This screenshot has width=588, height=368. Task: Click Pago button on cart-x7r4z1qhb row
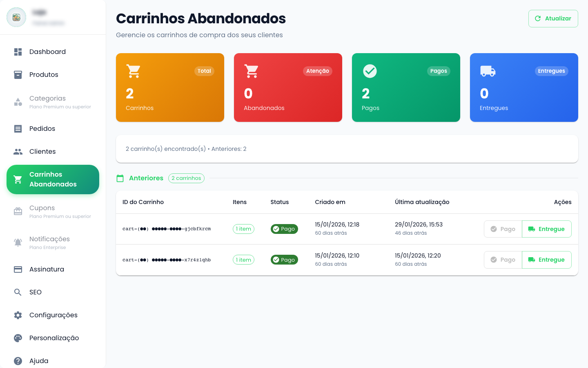[x=503, y=260]
